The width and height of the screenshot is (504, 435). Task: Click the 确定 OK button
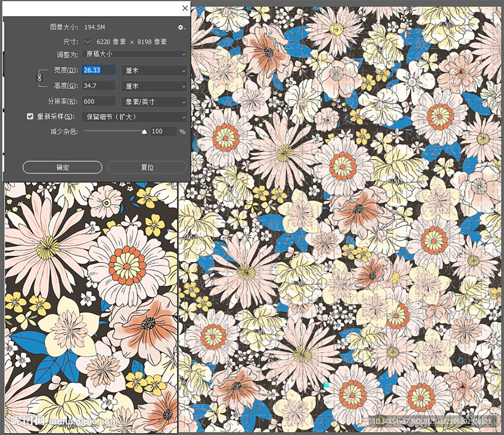(63, 167)
